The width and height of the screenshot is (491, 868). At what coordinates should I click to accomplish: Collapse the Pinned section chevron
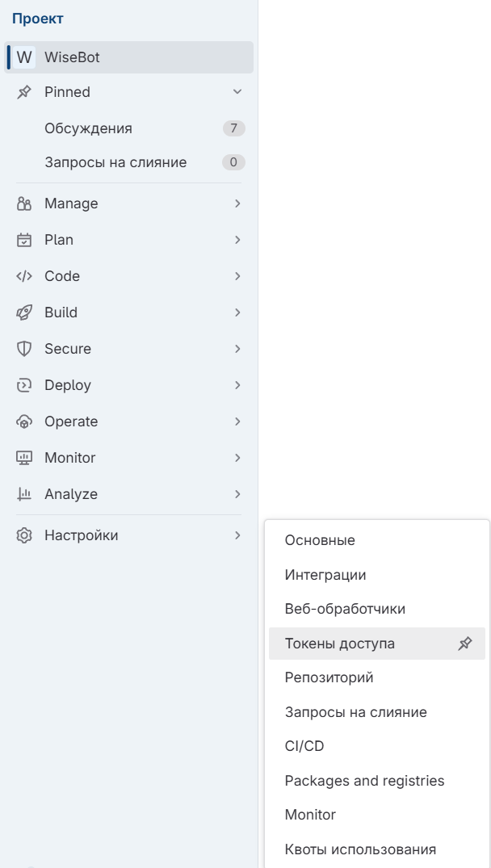[x=237, y=92]
